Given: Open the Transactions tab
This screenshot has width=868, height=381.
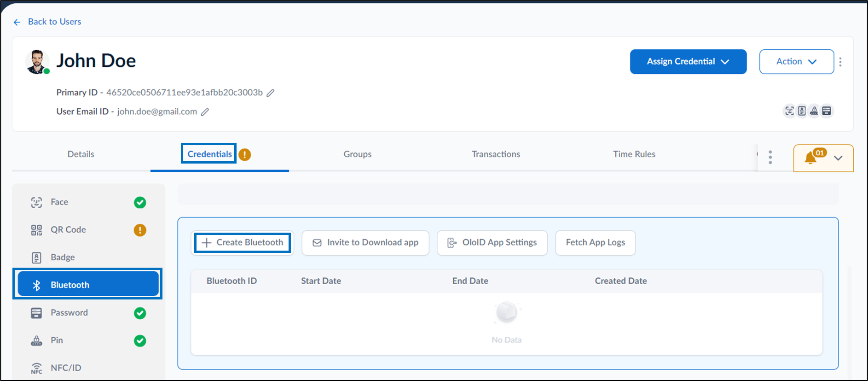Looking at the screenshot, I should pyautogui.click(x=496, y=154).
